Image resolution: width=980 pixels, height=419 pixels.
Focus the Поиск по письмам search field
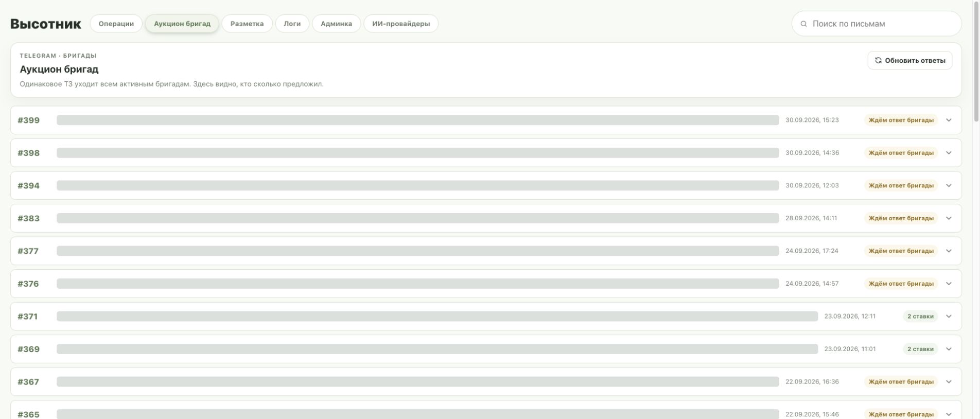click(x=877, y=24)
